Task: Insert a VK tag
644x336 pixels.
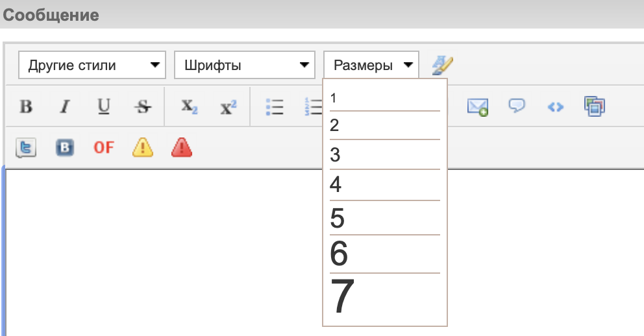Action: 65,148
